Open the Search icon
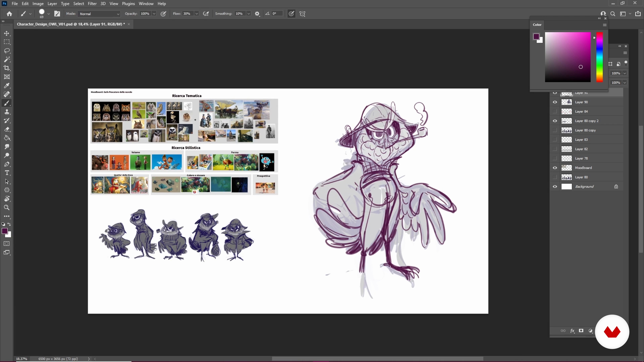The width and height of the screenshot is (644, 362). coord(613,14)
